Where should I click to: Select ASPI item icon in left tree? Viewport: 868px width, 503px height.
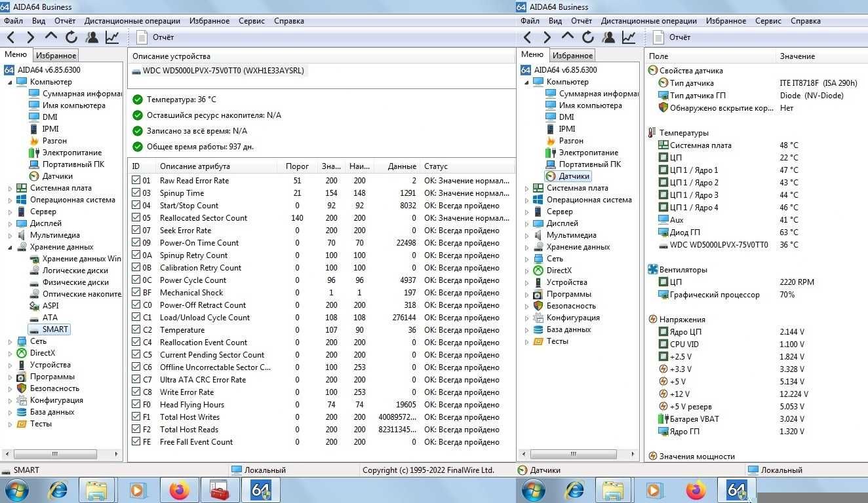point(35,306)
